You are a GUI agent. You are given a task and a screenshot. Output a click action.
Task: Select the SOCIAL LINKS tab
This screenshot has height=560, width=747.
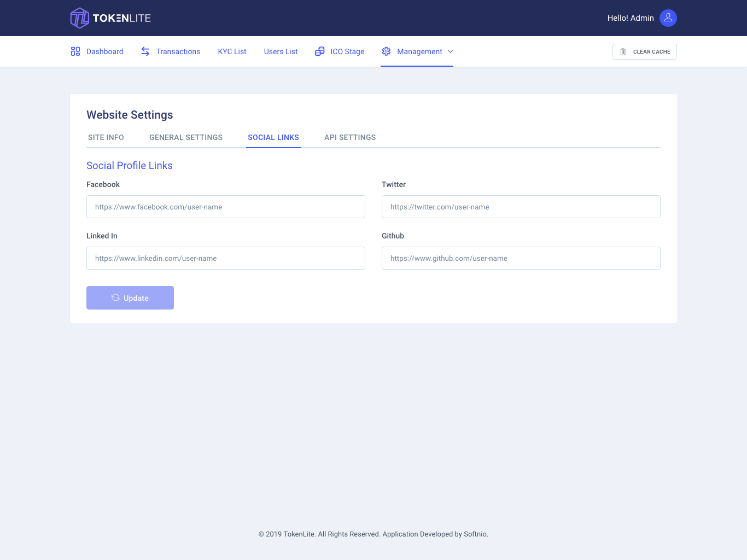(x=273, y=137)
